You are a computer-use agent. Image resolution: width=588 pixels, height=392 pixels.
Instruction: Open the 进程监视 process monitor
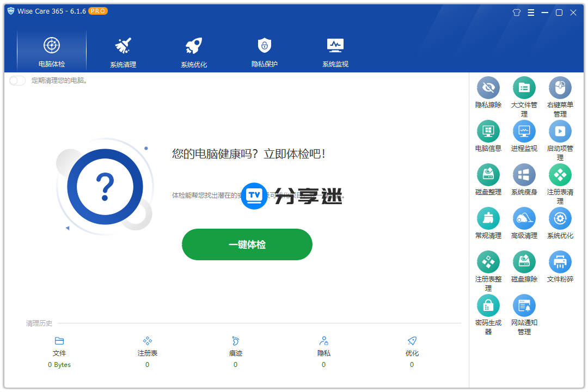524,131
